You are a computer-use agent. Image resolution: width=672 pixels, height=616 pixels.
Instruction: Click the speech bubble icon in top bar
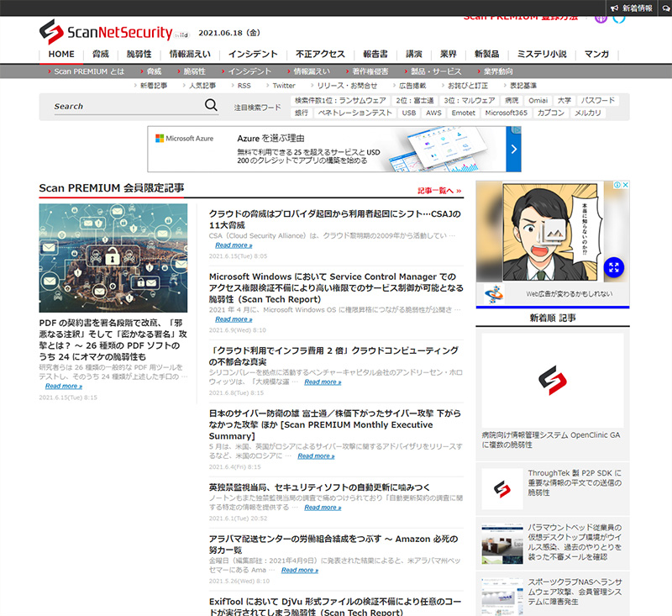[x=665, y=8]
